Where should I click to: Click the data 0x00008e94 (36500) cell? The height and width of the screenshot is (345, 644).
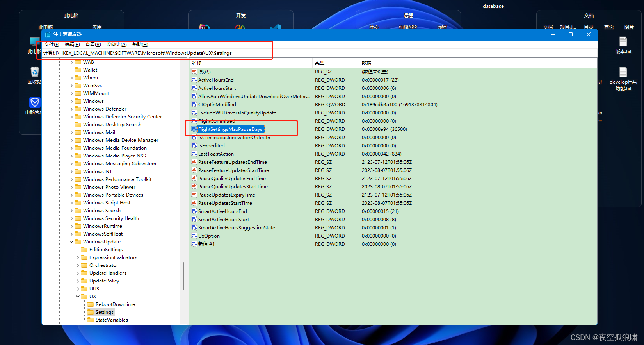(x=384, y=129)
